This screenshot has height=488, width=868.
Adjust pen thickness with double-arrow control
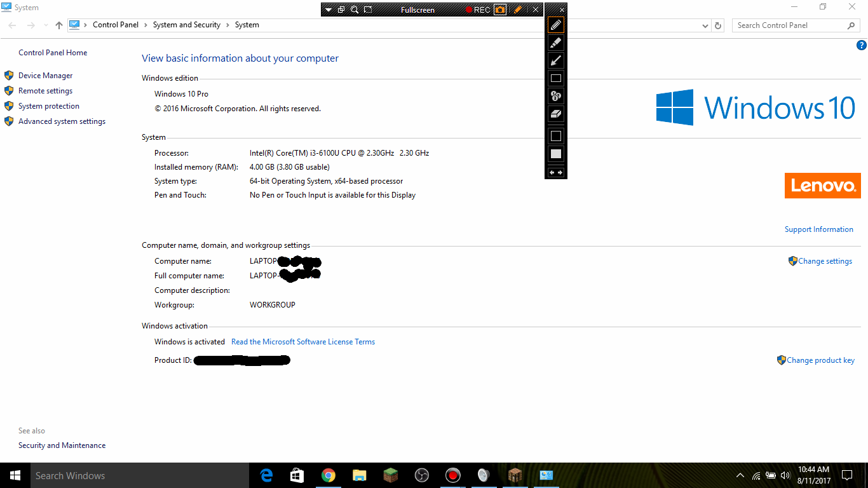[556, 172]
